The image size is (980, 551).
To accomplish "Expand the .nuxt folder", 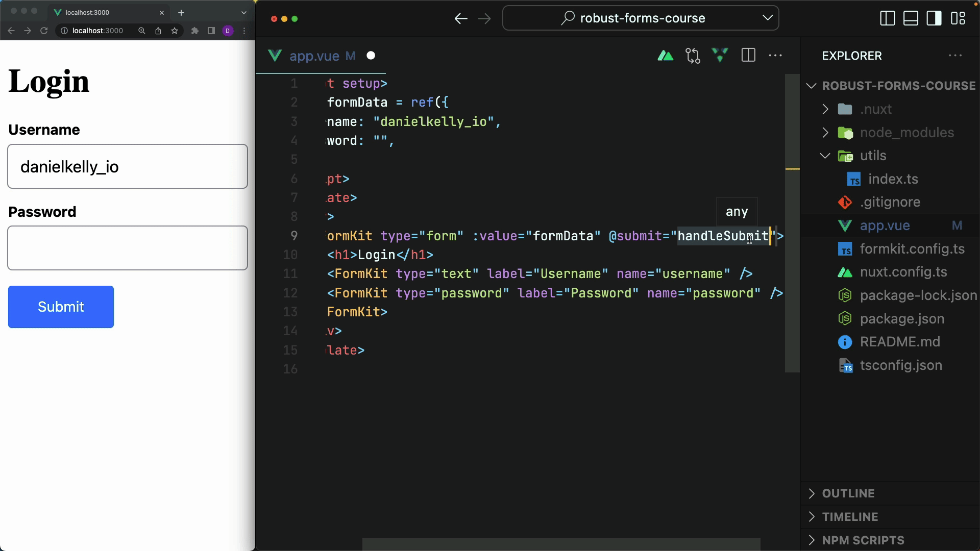I will pos(890,109).
